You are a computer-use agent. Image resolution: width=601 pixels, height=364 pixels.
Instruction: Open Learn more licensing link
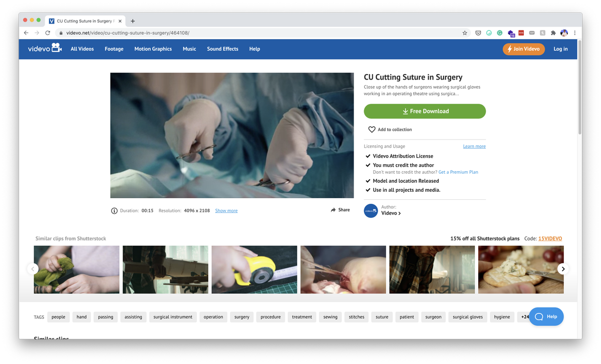pyautogui.click(x=474, y=146)
